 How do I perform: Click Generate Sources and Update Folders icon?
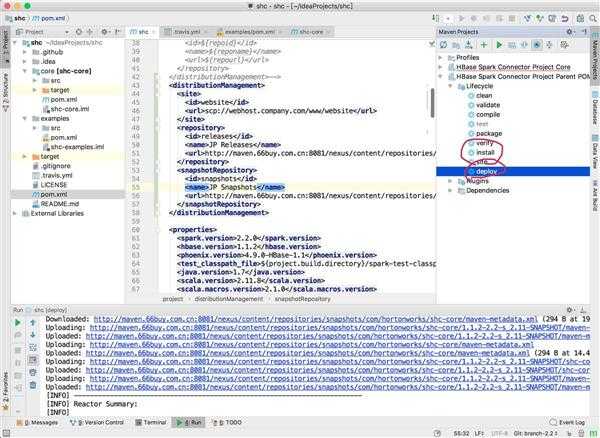tap(456, 45)
